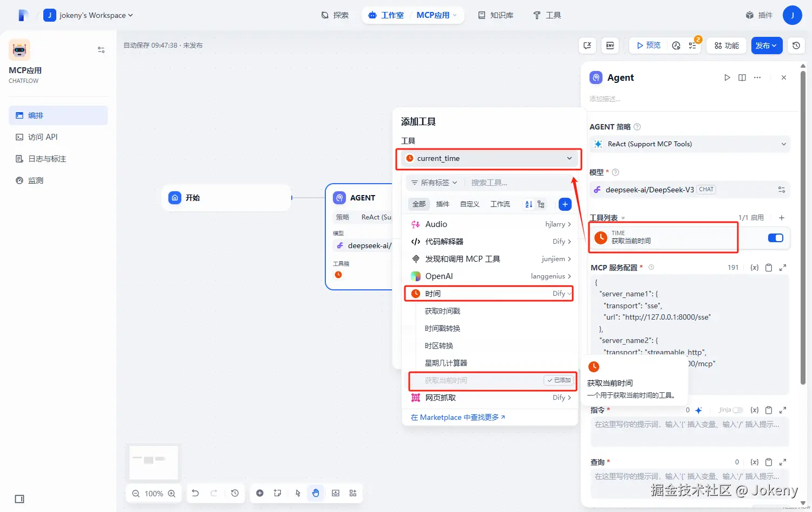The image size is (812, 512).
Task: Switch to the 工作流 tools tab
Action: point(500,204)
